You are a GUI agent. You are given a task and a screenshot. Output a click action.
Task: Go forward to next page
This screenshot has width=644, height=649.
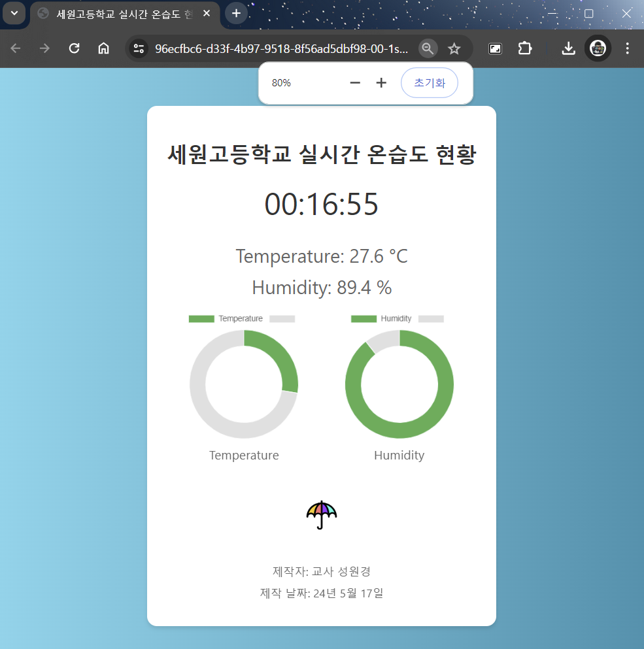pos(44,48)
